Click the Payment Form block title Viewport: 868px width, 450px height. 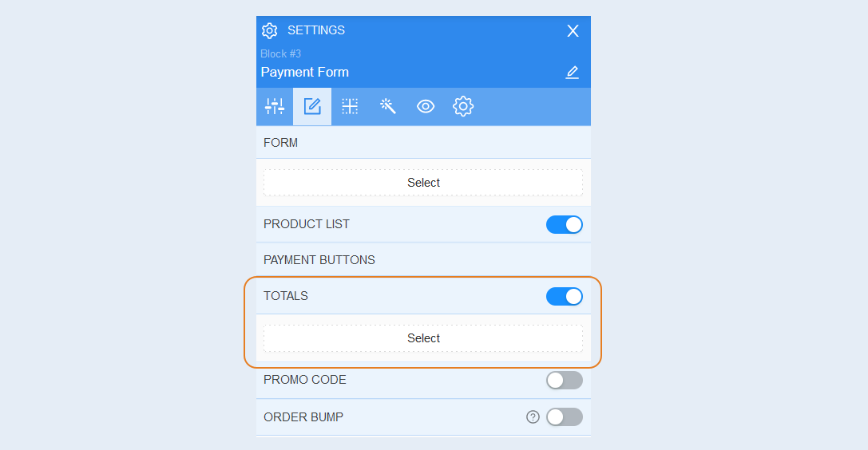pos(305,73)
